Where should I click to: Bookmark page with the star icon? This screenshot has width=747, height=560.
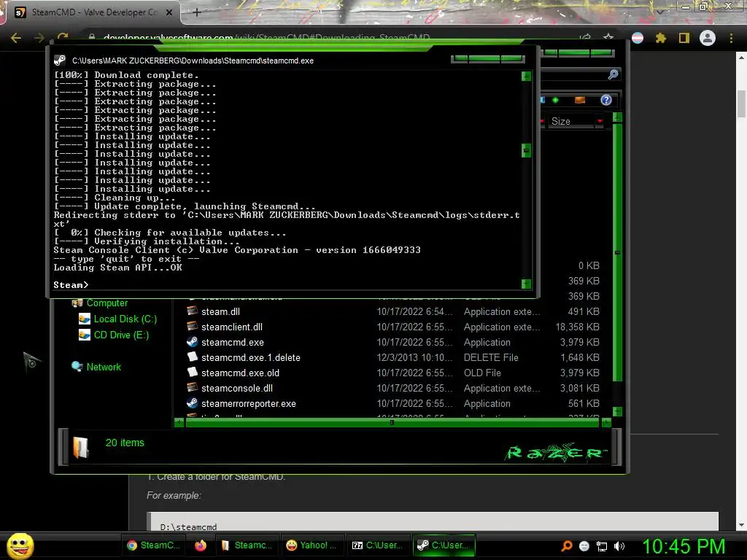click(x=608, y=38)
